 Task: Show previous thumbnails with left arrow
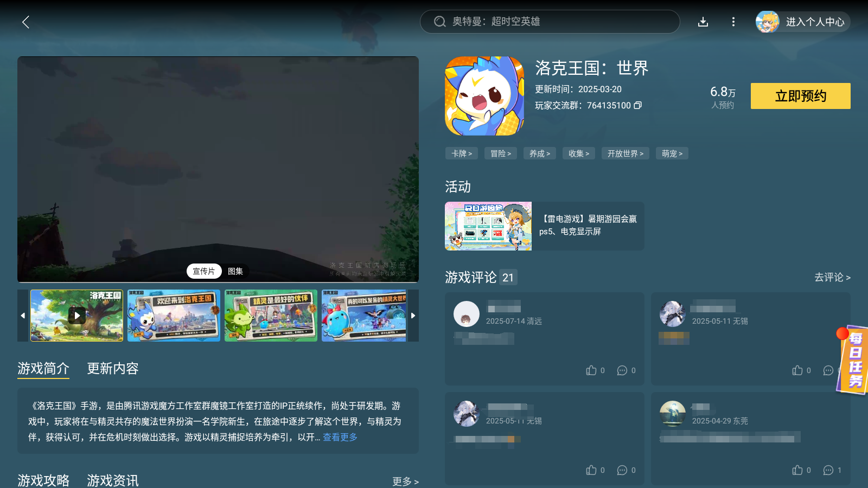coord(23,315)
